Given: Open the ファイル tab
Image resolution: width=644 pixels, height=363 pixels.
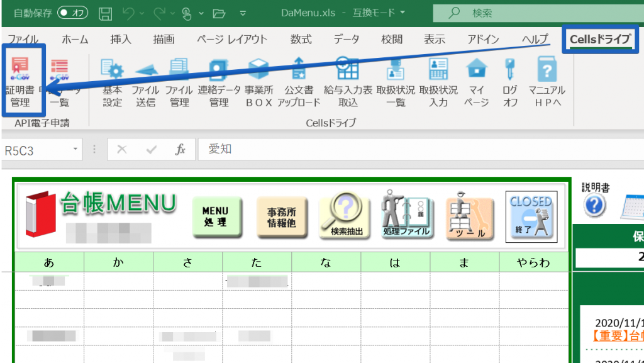Looking at the screenshot, I should (23, 39).
